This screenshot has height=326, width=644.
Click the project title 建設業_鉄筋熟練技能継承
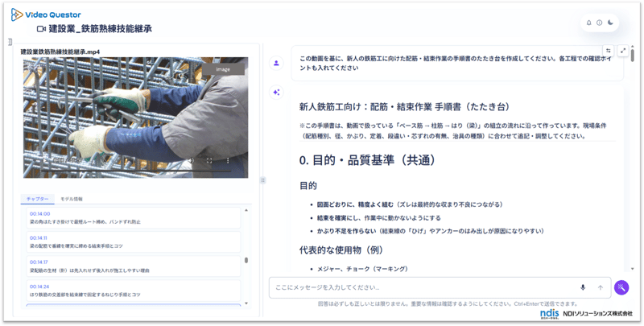[x=100, y=29]
